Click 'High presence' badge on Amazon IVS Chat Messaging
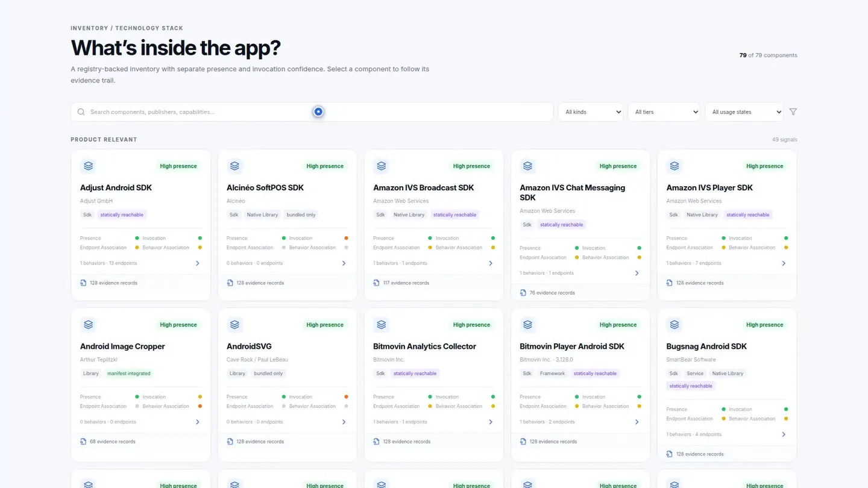 tap(618, 166)
